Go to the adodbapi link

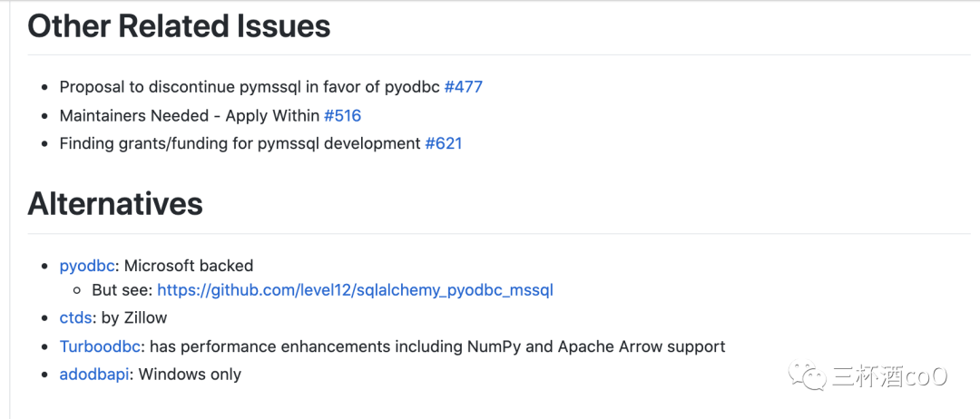coord(94,374)
